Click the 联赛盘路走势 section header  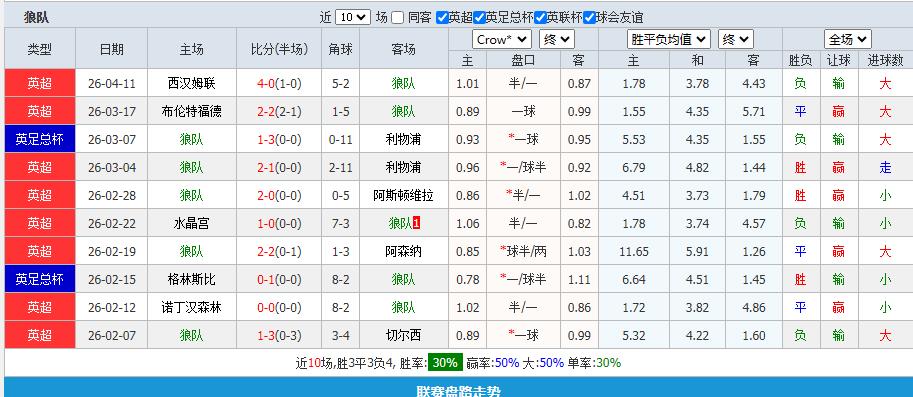pos(458,391)
